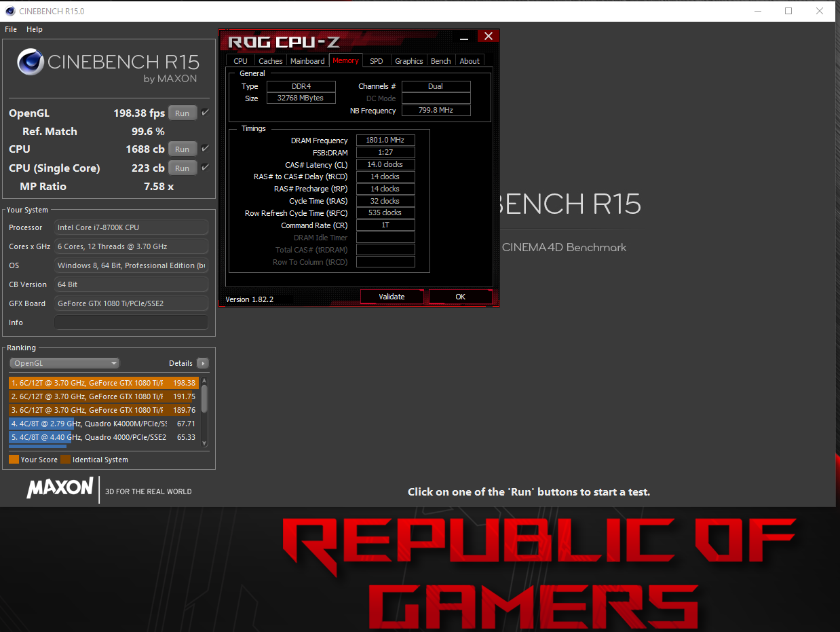
Task: Click the tRAS value 32 clocks
Action: point(385,201)
